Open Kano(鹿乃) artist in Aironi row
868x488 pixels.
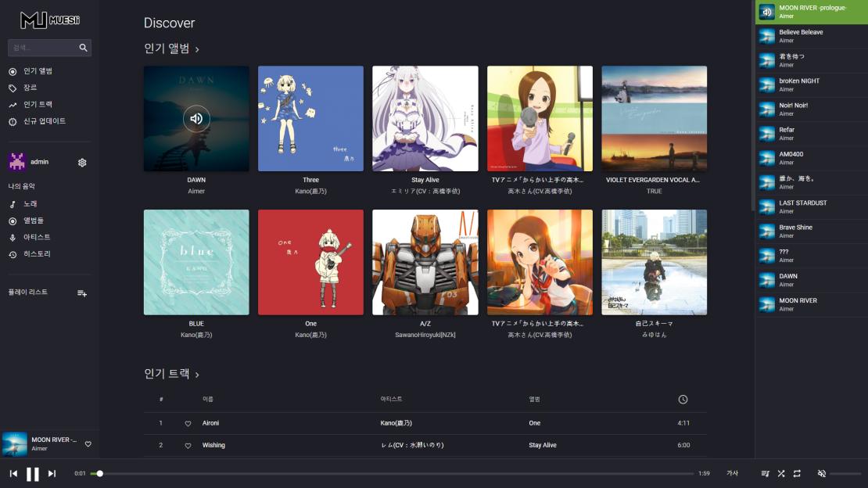coord(396,423)
